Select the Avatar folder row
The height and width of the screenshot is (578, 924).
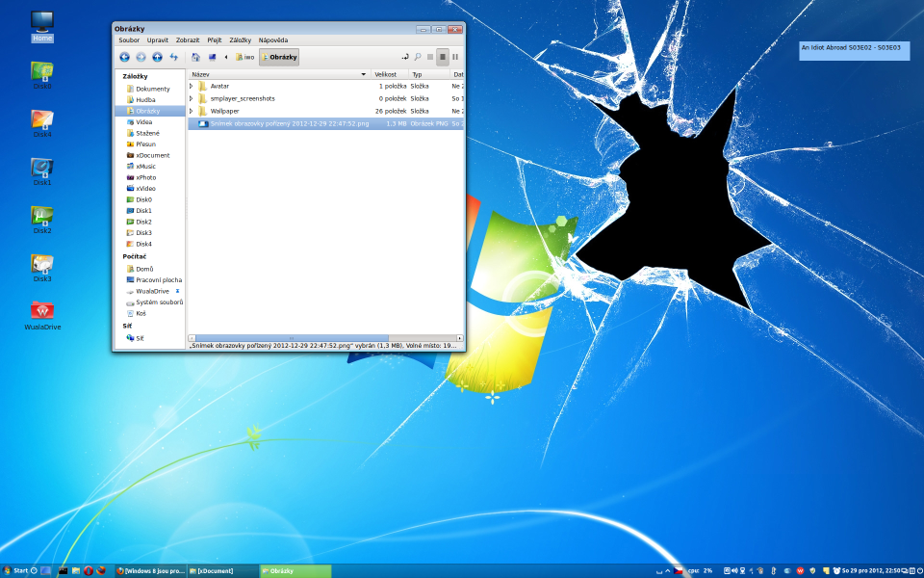[326, 86]
